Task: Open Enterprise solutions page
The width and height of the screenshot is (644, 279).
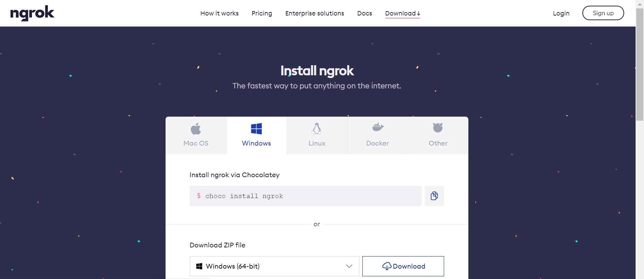Action: click(x=315, y=13)
